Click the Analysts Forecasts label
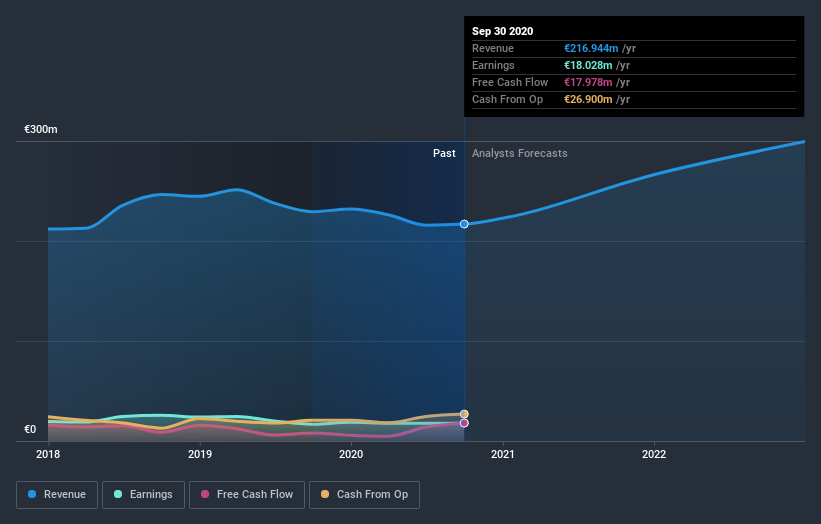The width and height of the screenshot is (821, 524). coord(519,153)
